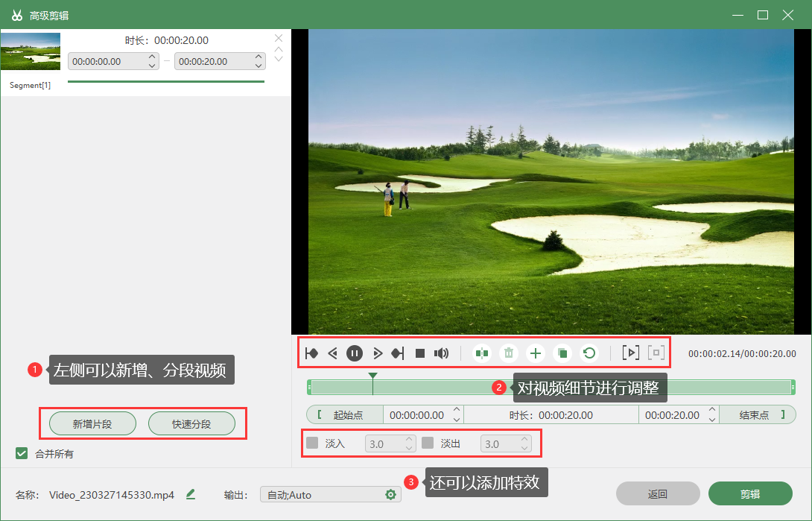Pause the video playback
The image size is (812, 521).
[355, 354]
